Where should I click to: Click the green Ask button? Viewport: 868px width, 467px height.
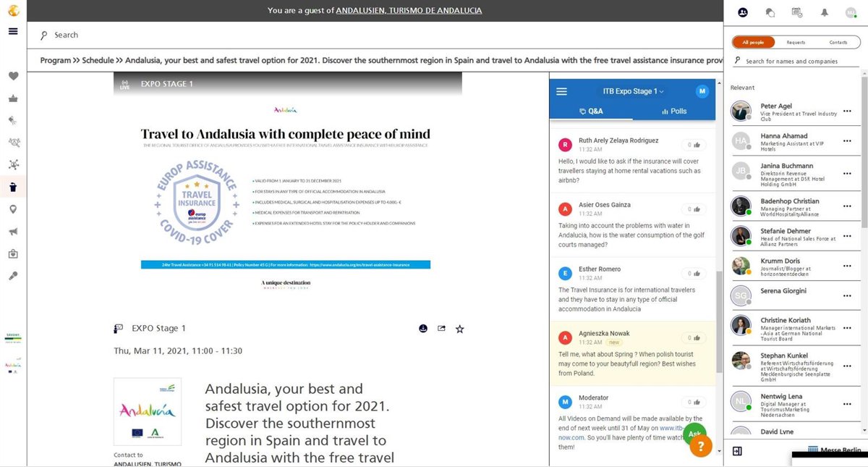tap(693, 434)
